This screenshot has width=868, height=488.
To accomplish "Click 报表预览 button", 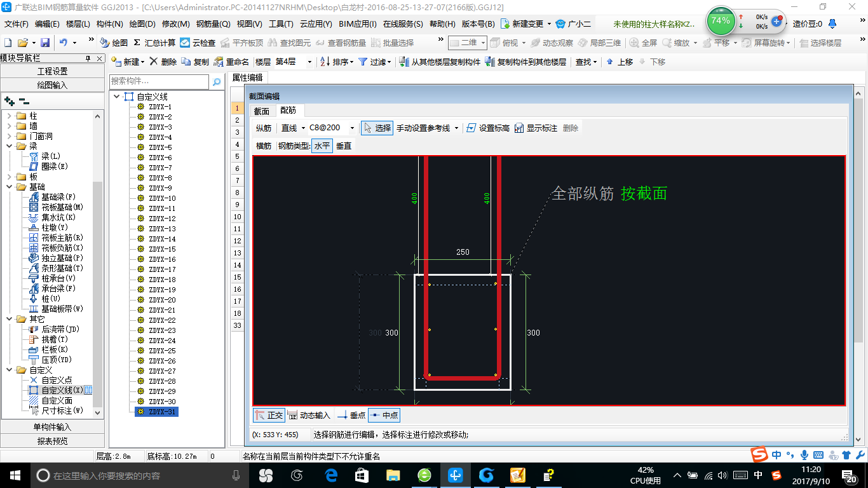I will click(52, 440).
